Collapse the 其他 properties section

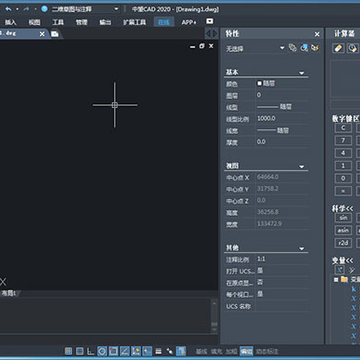tap(302, 249)
